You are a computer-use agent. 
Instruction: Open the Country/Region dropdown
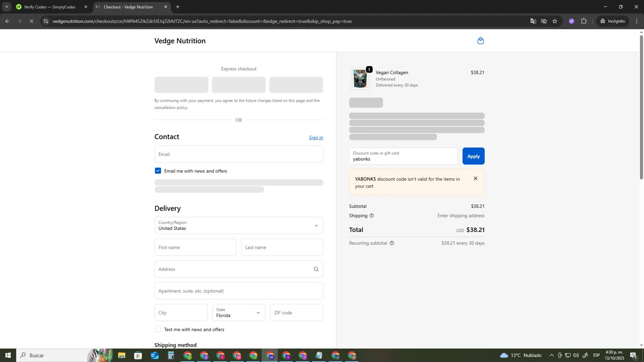tap(239, 226)
